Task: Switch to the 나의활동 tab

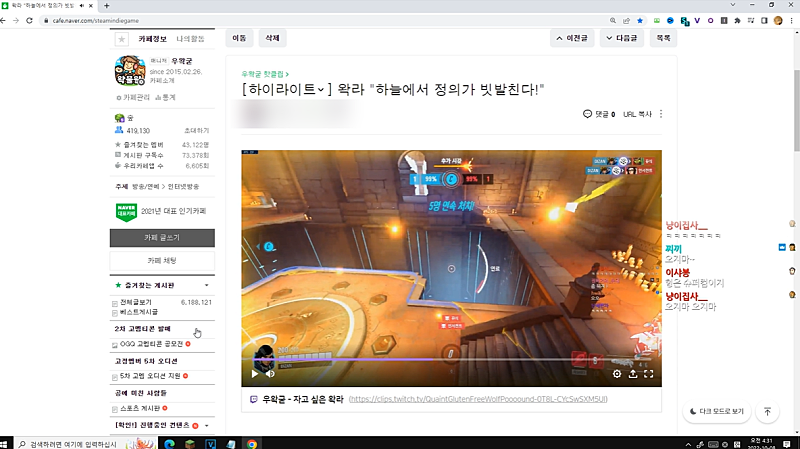Action: coord(190,39)
